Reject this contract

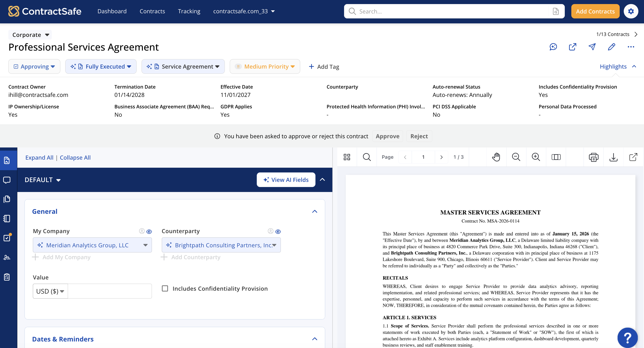[419, 136]
